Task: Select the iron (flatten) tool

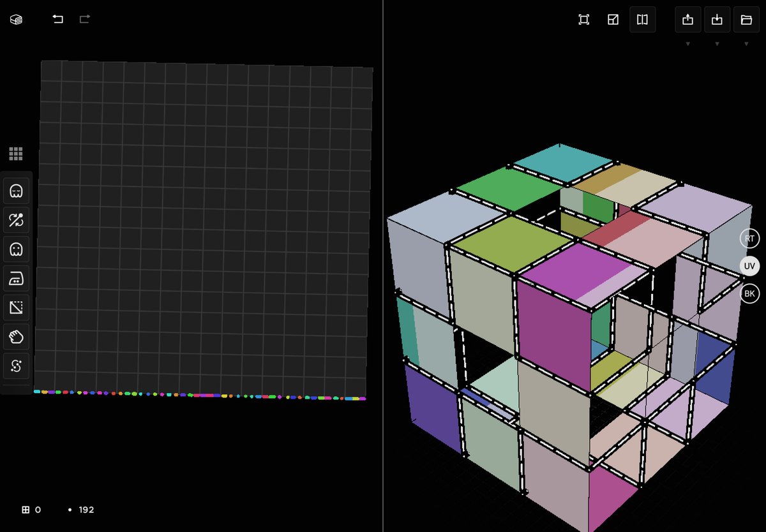Action: click(x=16, y=279)
